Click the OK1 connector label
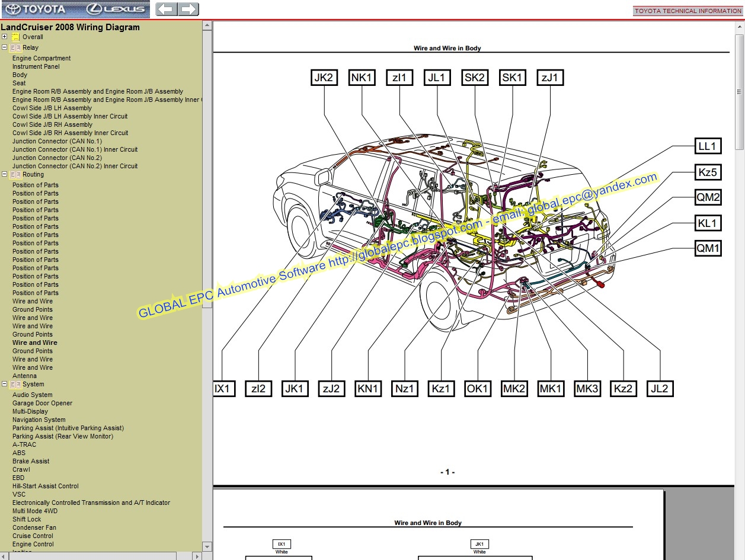Image resolution: width=745 pixels, height=560 pixels. [477, 389]
